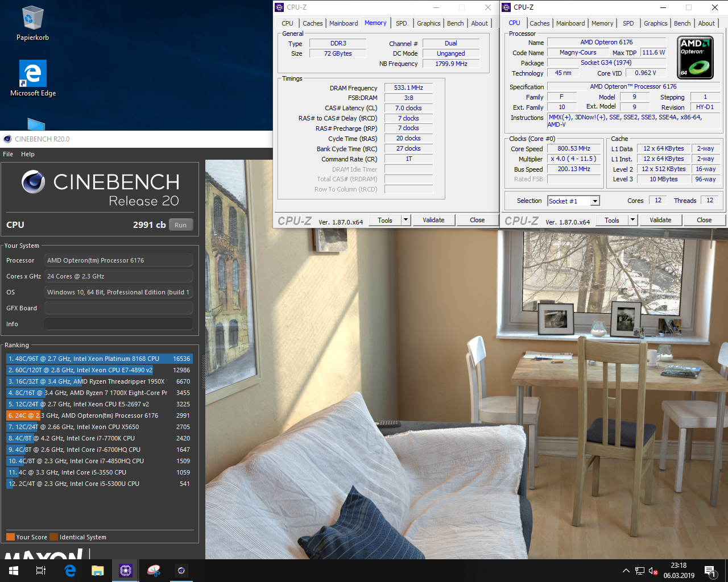Open File Explorer from the taskbar
Viewport: 728px width, 582px height.
pyautogui.click(x=98, y=571)
